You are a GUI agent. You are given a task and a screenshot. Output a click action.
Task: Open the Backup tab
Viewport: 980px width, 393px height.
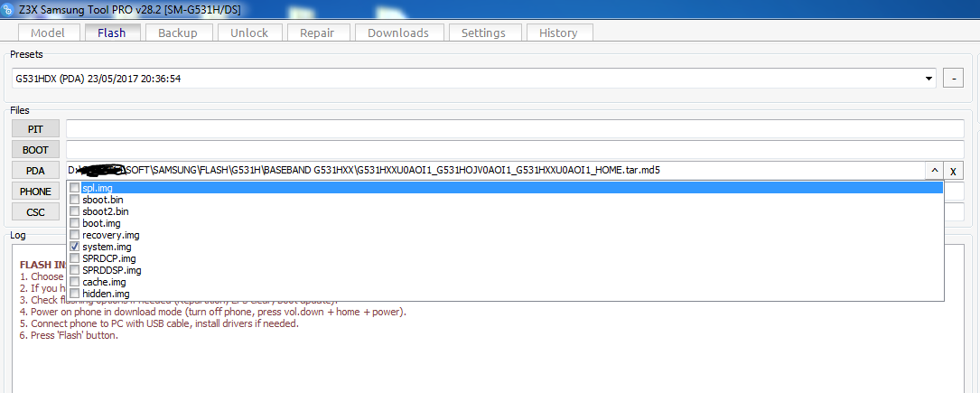(x=178, y=33)
